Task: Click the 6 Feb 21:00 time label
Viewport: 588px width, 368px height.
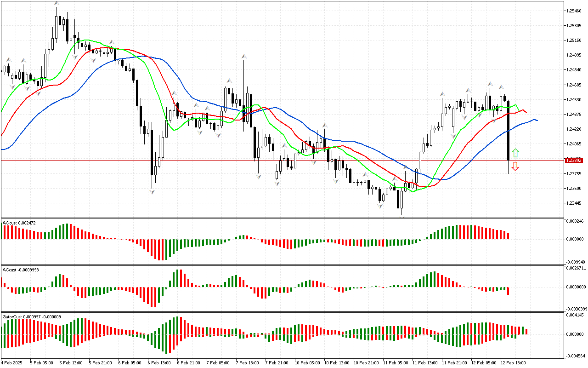Action: pos(189,362)
